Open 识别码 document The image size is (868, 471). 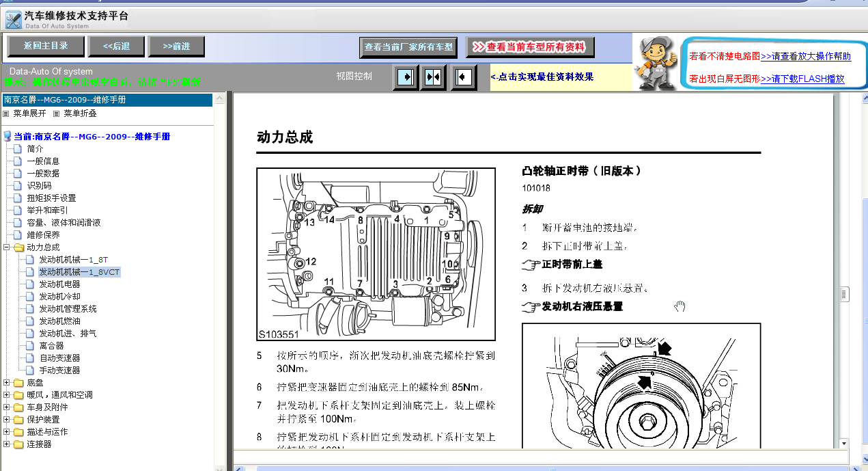pos(39,186)
